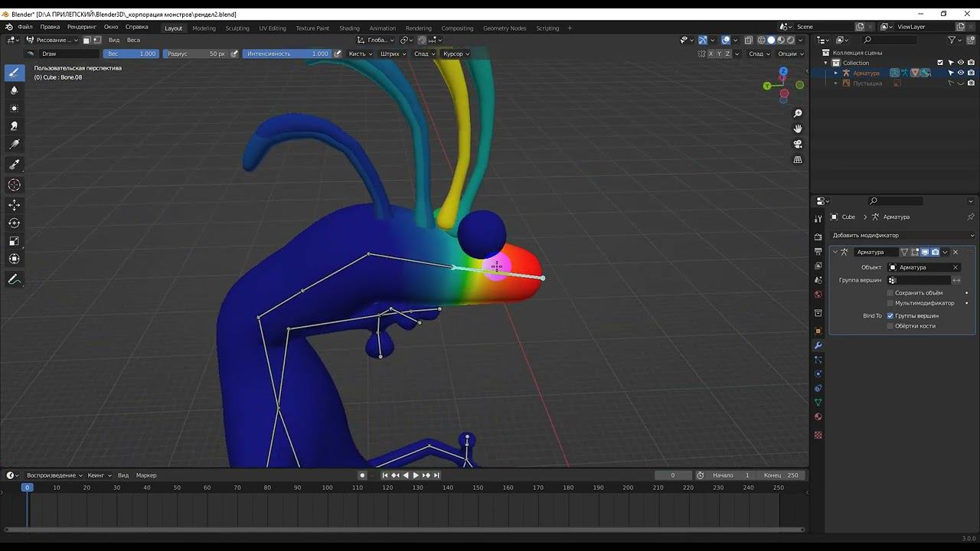The height and width of the screenshot is (551, 980).
Task: Open the Файл menu
Action: pos(25,27)
